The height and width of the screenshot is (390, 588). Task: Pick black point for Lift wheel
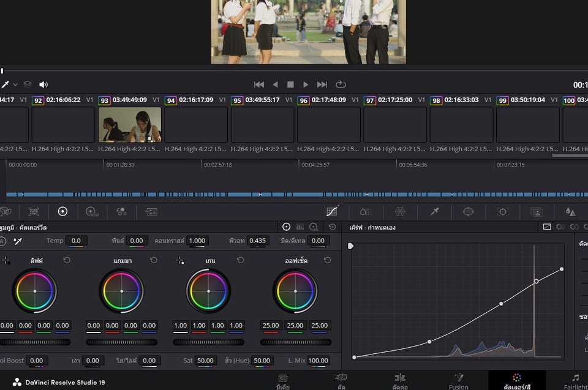tap(6, 260)
